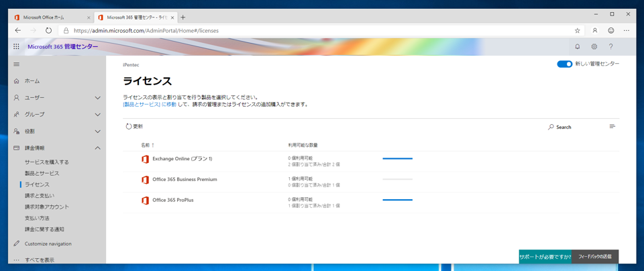
Task: Click the roles icon beside 役割
Action: click(16, 131)
